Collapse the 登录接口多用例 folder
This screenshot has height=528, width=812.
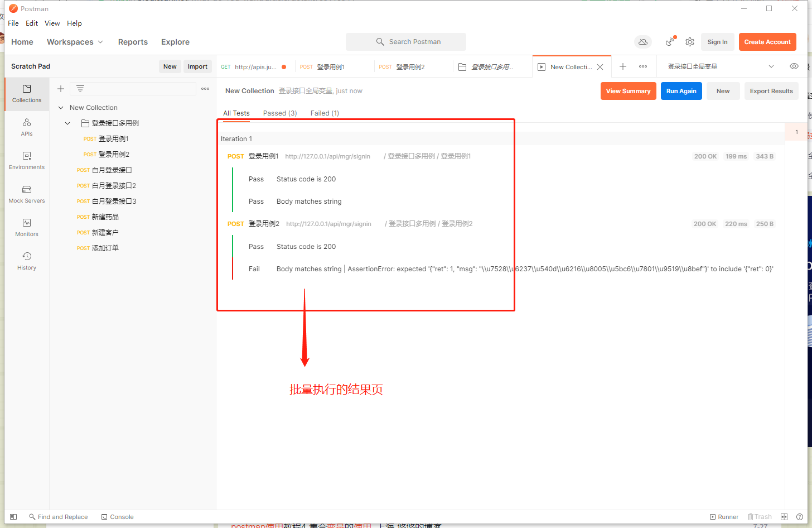pos(67,123)
